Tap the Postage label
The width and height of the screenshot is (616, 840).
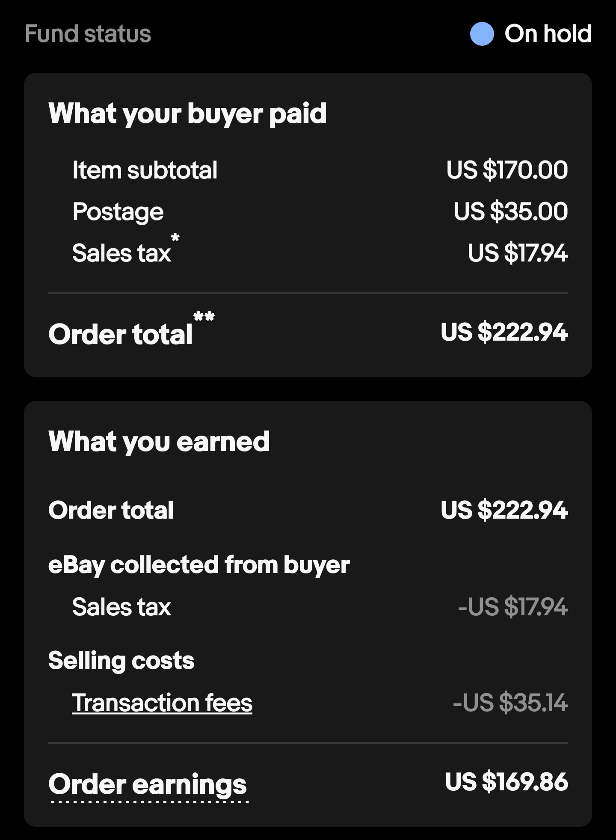[x=118, y=211]
